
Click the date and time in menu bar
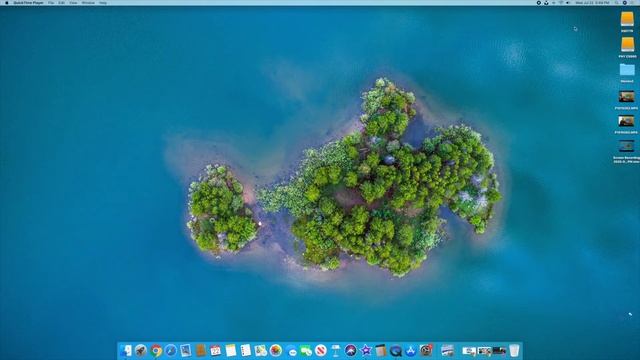click(x=592, y=3)
